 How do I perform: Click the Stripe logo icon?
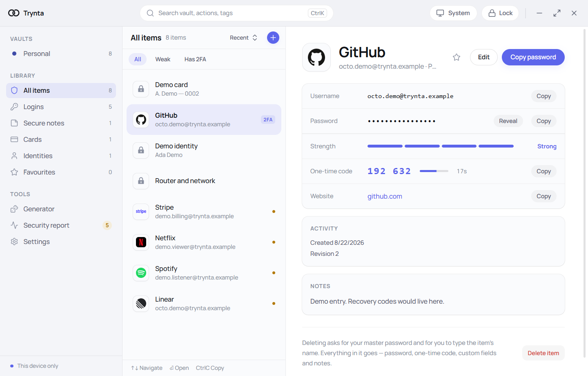[141, 211]
